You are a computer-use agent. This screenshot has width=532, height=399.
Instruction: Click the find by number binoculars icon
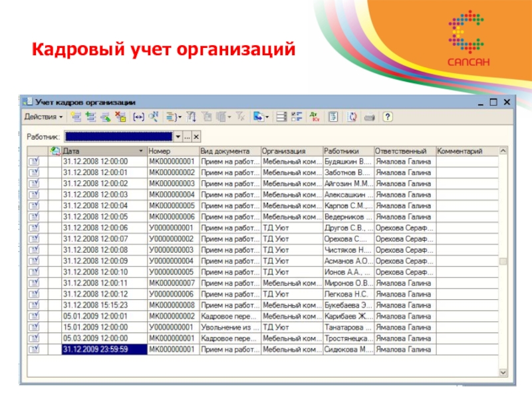[154, 117]
